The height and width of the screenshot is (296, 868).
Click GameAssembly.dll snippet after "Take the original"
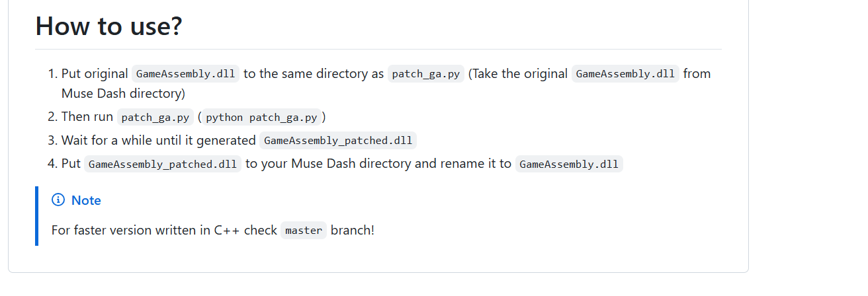[x=625, y=74]
